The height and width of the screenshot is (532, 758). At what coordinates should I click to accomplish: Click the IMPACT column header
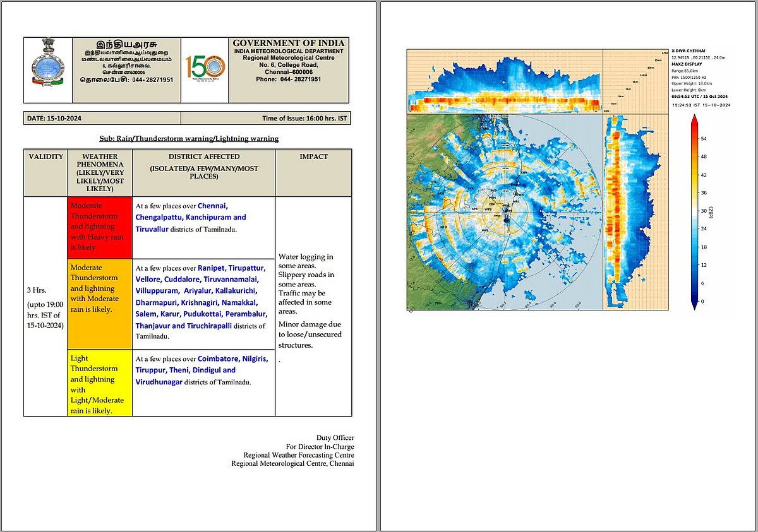click(x=313, y=157)
